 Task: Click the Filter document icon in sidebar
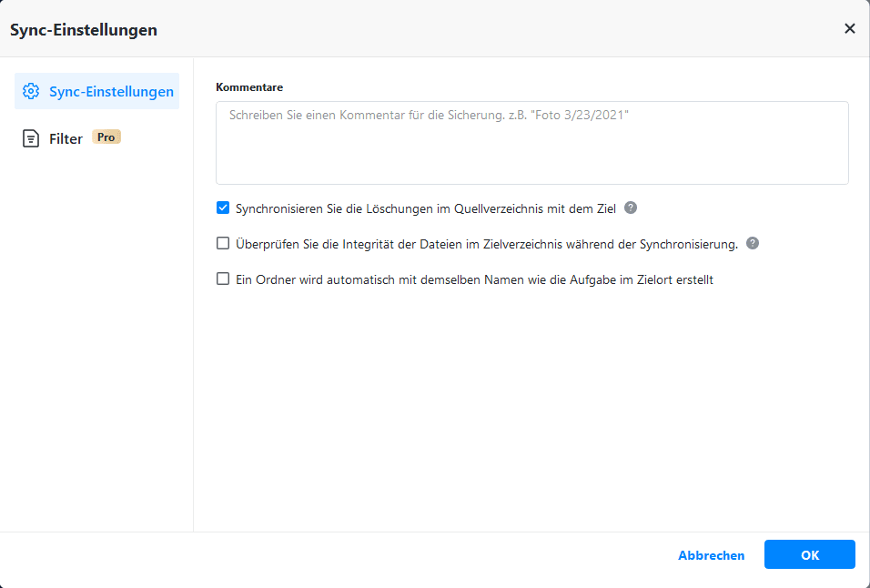(x=31, y=138)
